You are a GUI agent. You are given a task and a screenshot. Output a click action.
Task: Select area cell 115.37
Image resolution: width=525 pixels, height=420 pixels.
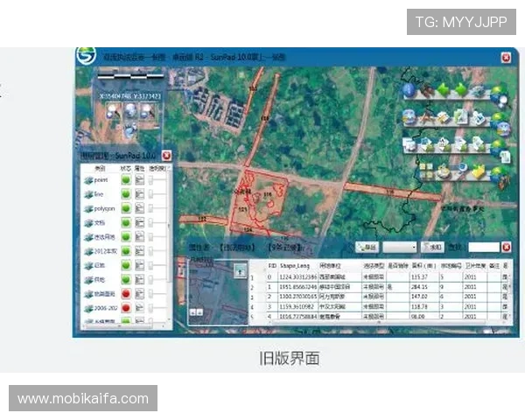(x=424, y=277)
